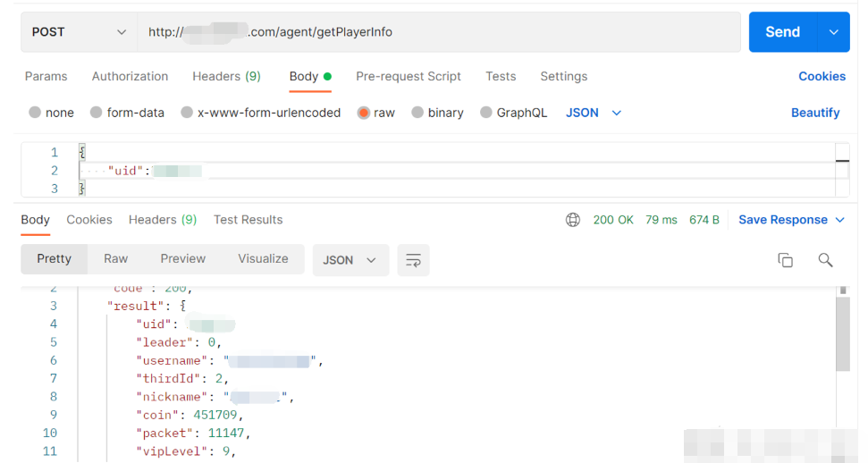Viewport: 868px width, 463px height.
Task: Click the 200 OK status text
Action: 613,220
